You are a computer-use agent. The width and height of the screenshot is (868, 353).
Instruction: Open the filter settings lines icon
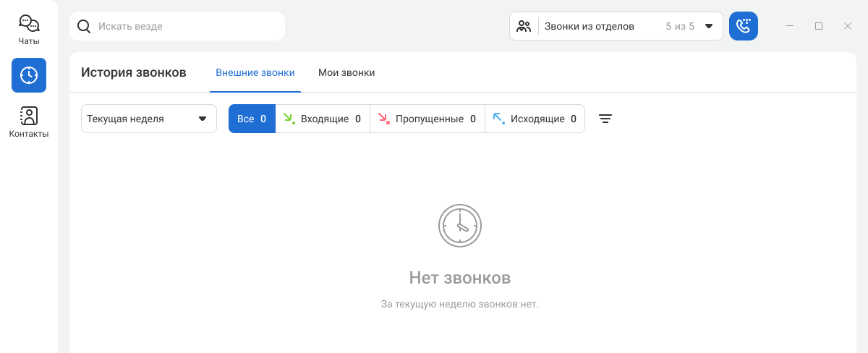(606, 119)
